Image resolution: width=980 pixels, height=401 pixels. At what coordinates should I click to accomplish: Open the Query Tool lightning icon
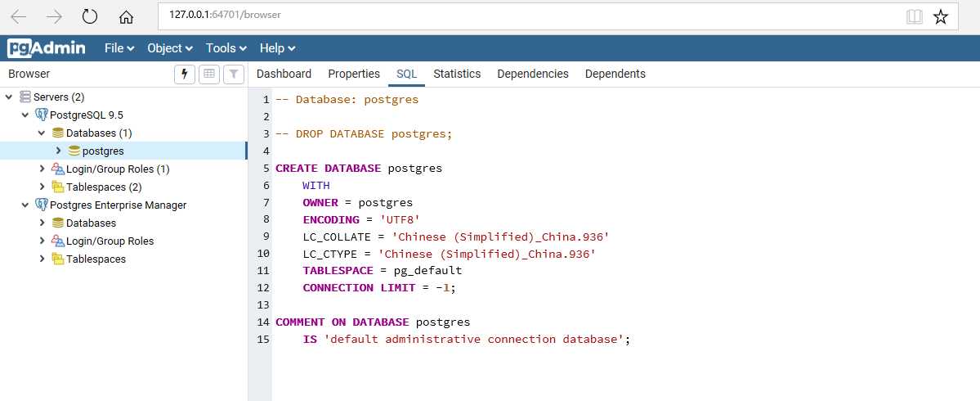pyautogui.click(x=185, y=74)
